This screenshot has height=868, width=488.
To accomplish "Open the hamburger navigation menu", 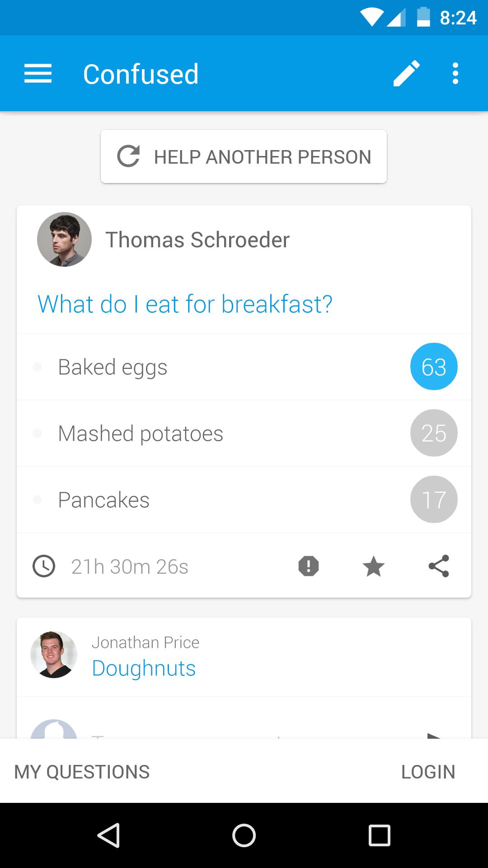I will coord(38,73).
